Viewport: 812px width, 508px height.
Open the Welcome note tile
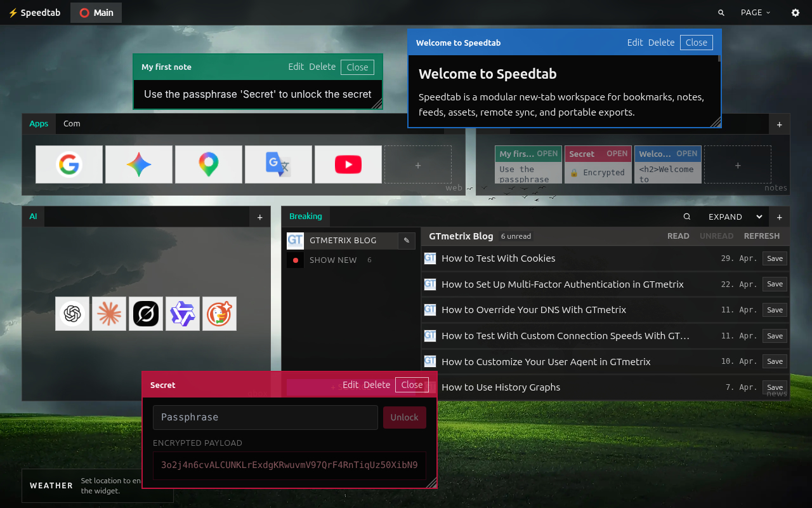[x=668, y=164]
